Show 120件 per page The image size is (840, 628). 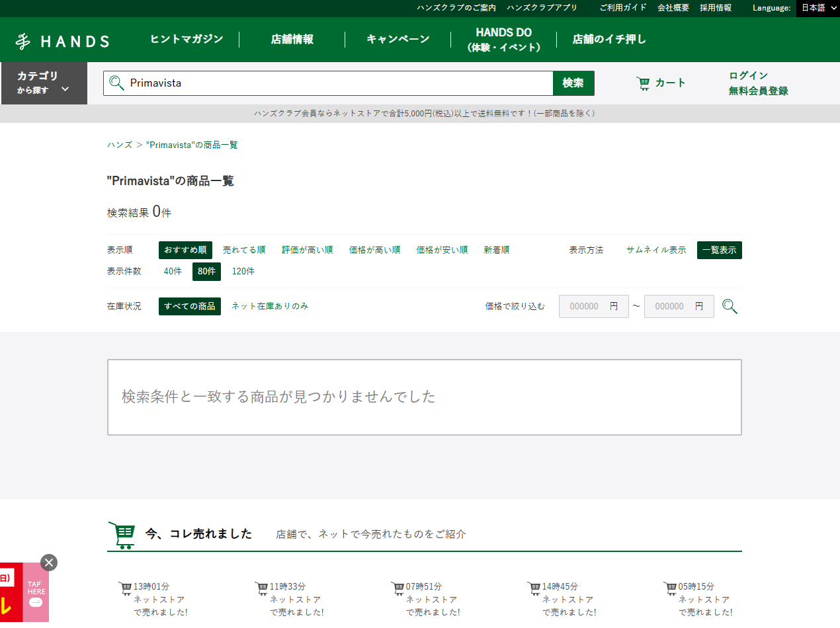[243, 271]
